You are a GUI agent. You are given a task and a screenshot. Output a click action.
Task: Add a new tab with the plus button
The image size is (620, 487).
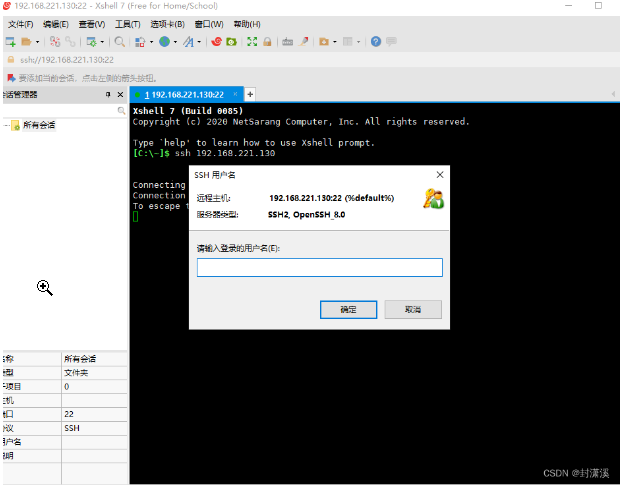pyautogui.click(x=250, y=94)
